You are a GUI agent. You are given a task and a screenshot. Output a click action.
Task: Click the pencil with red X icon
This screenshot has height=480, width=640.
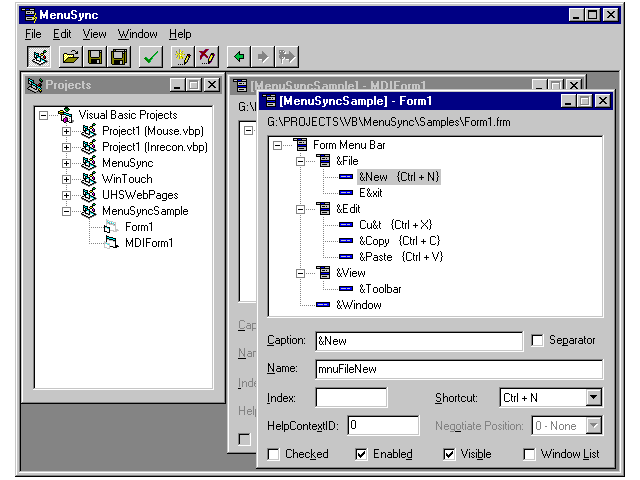point(207,57)
